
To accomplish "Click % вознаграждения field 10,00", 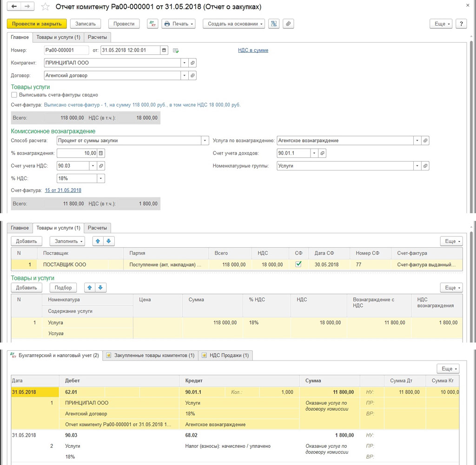I will 77,153.
